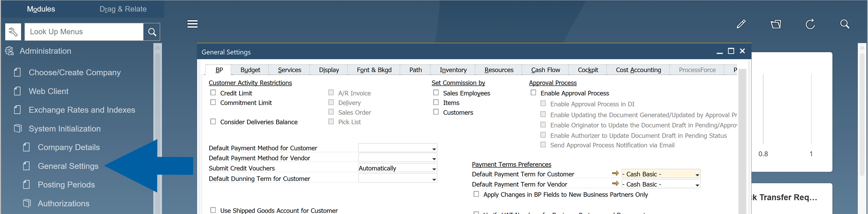Screen dimensions: 868x214
Task: Switch to the Display tab
Action: click(x=329, y=70)
